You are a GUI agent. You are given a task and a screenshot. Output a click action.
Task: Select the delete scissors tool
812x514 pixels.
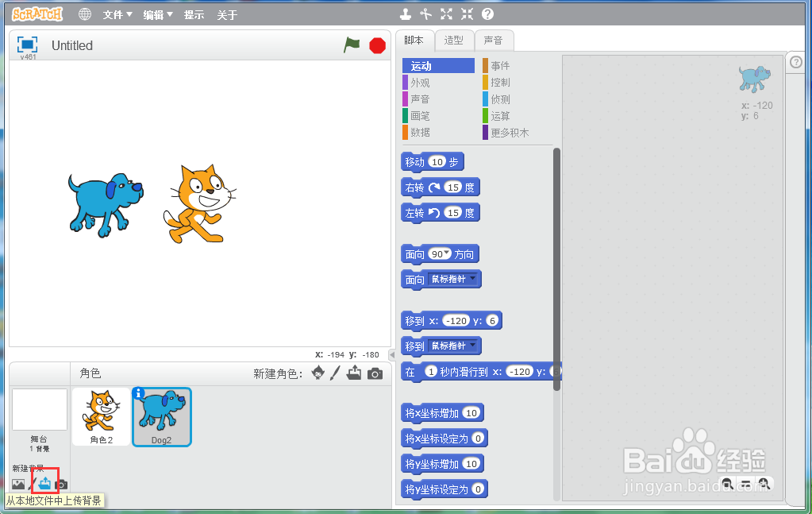click(426, 14)
